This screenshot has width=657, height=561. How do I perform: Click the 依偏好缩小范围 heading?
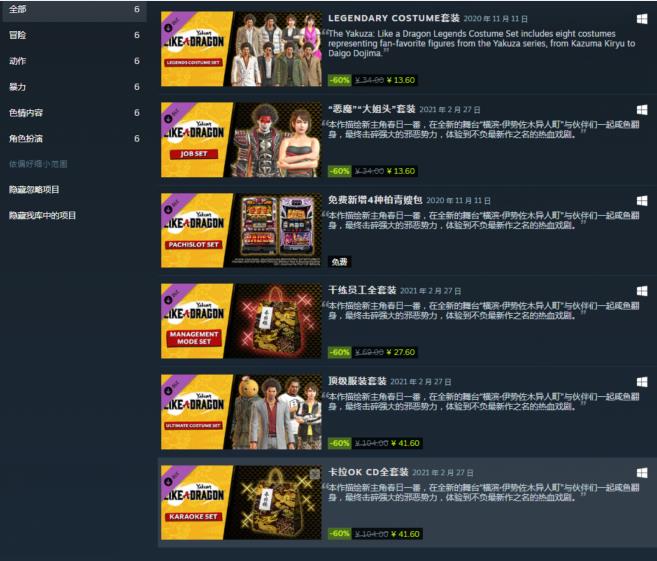tap(38, 164)
